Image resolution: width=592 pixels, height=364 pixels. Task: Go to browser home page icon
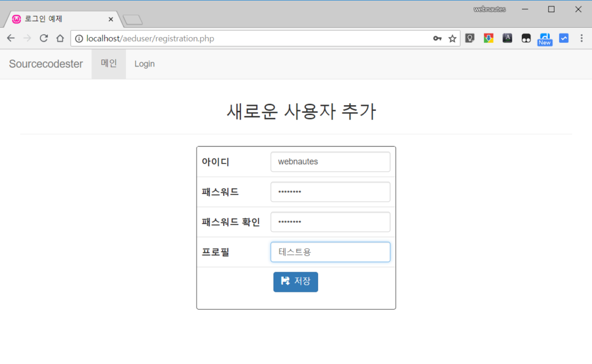(x=60, y=38)
